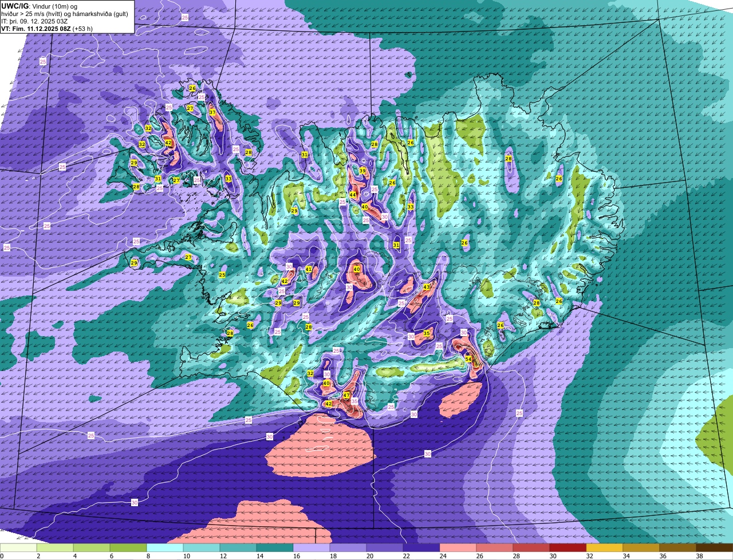Click the yellow gust label 37
The width and height of the screenshot is (733, 560).
click(x=212, y=112)
